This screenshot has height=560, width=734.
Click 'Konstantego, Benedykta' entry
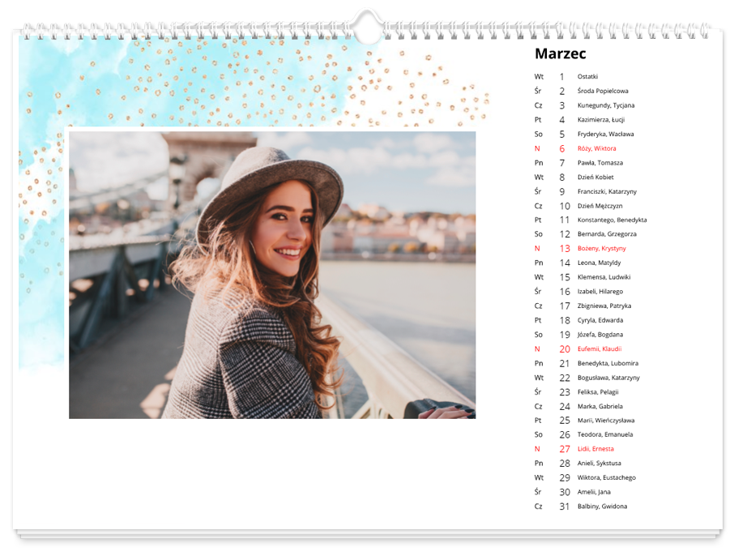coord(612,220)
